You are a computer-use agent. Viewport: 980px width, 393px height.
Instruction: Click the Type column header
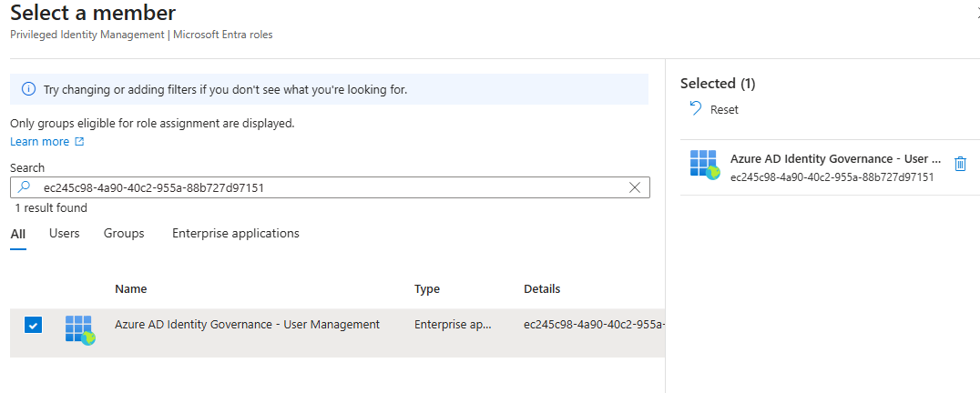tap(427, 288)
